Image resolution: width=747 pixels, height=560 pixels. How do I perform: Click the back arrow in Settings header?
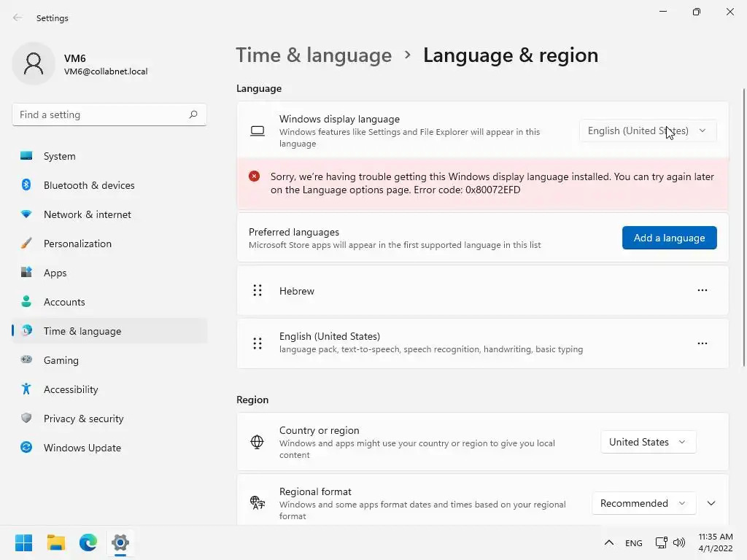coord(18,17)
